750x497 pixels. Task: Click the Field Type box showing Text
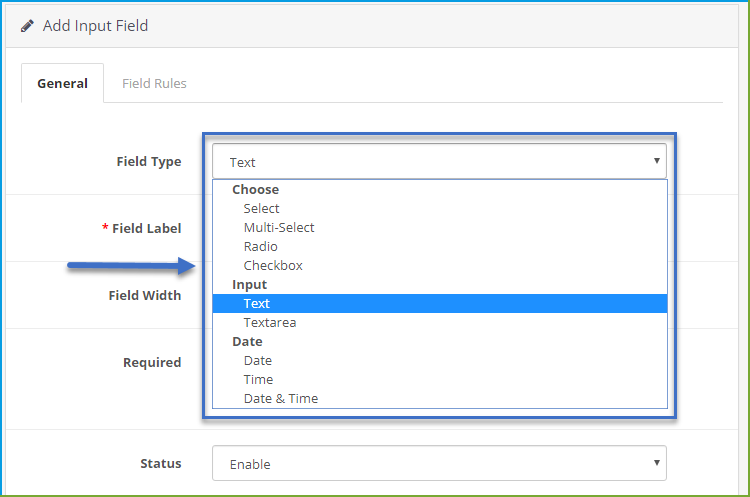coord(439,161)
